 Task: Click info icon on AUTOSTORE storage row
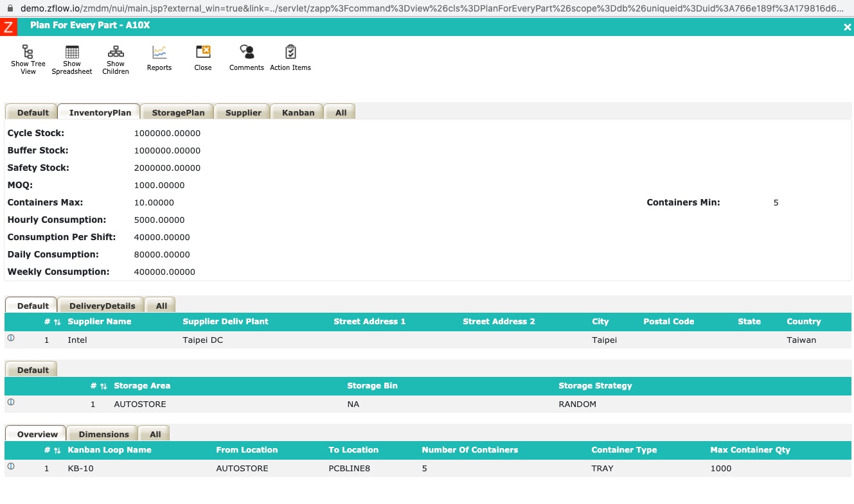click(11, 403)
